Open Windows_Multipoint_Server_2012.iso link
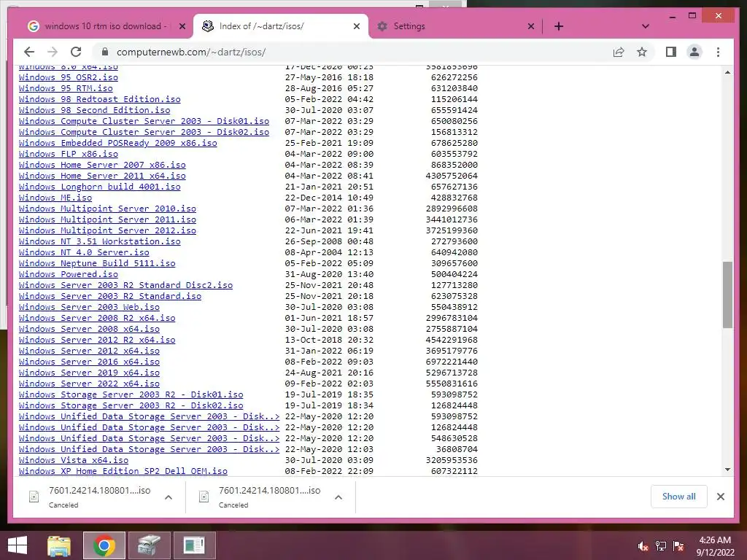This screenshot has width=747, height=560. [x=107, y=230]
